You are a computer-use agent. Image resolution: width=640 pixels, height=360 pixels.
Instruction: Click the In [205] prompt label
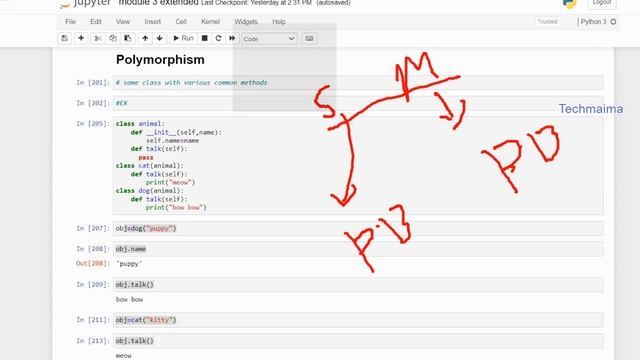(x=93, y=124)
